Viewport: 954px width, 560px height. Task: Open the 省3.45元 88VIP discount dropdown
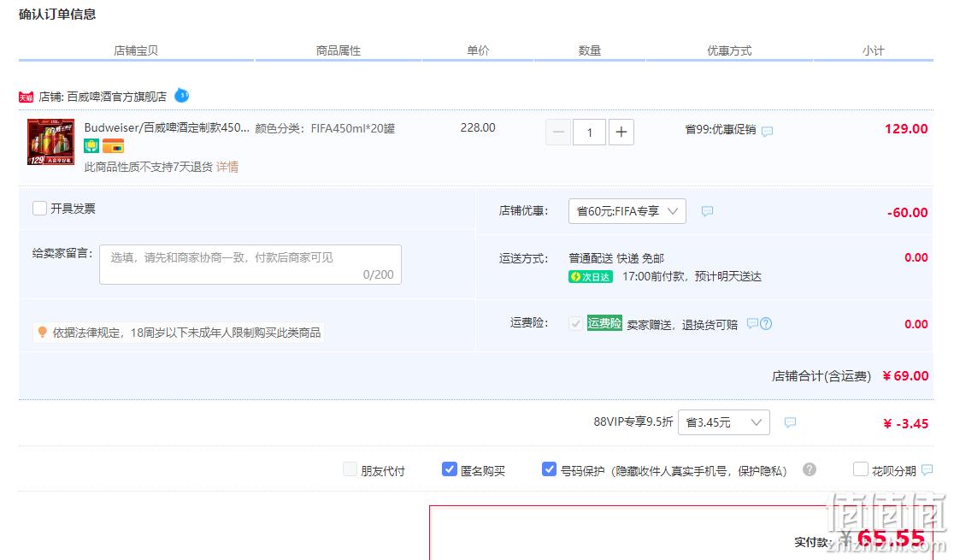[x=724, y=422]
